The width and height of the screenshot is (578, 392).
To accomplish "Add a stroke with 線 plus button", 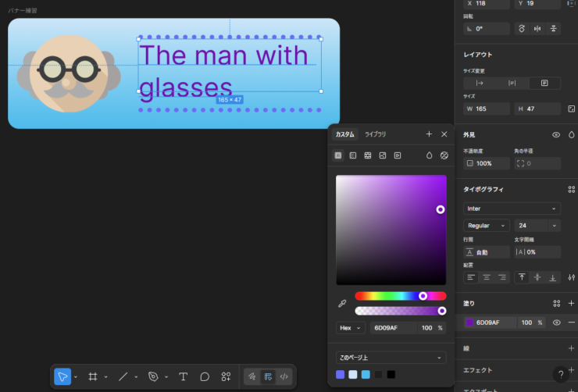I will (571, 348).
